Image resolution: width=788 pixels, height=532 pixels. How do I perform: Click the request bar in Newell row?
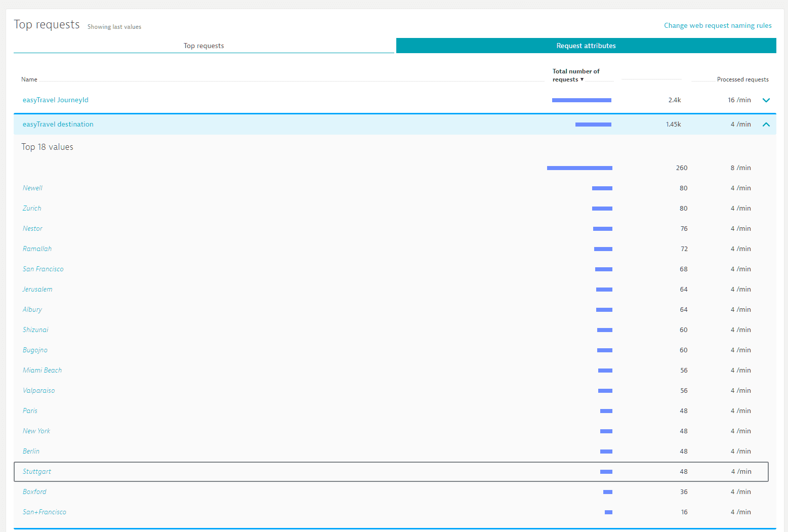pyautogui.click(x=602, y=188)
